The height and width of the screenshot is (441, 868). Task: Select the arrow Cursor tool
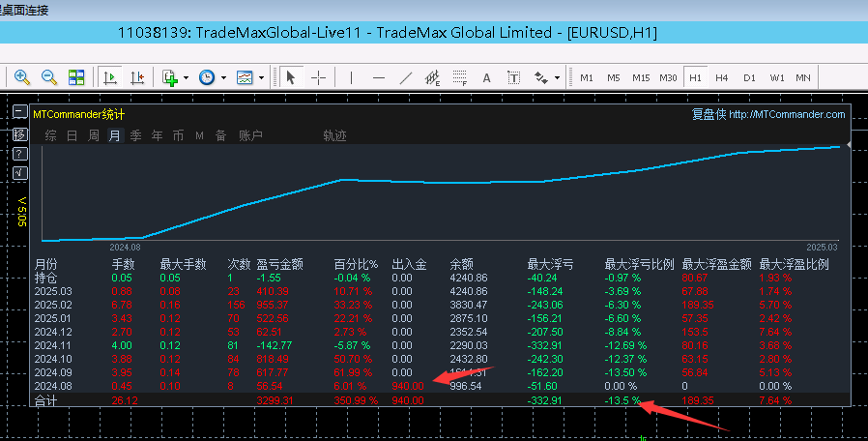291,77
